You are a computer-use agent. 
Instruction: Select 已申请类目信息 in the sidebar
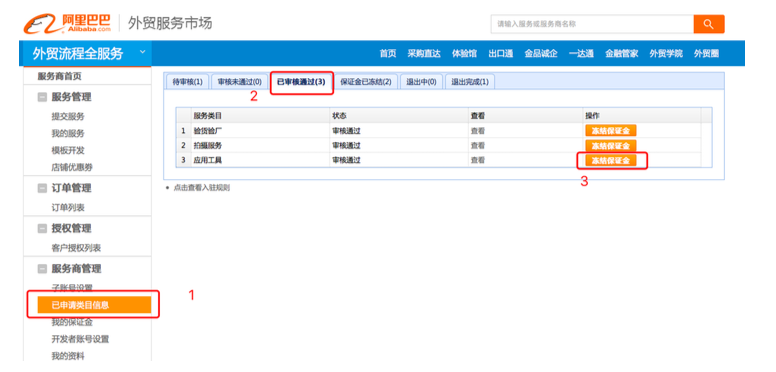(x=94, y=305)
